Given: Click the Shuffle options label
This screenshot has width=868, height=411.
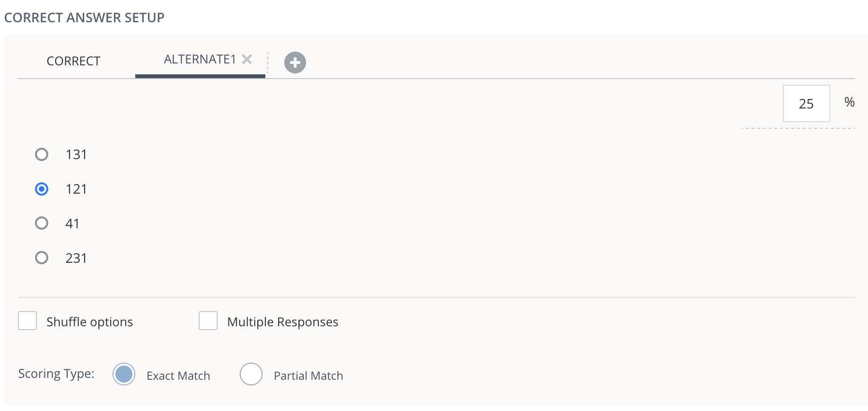Looking at the screenshot, I should pos(89,322).
